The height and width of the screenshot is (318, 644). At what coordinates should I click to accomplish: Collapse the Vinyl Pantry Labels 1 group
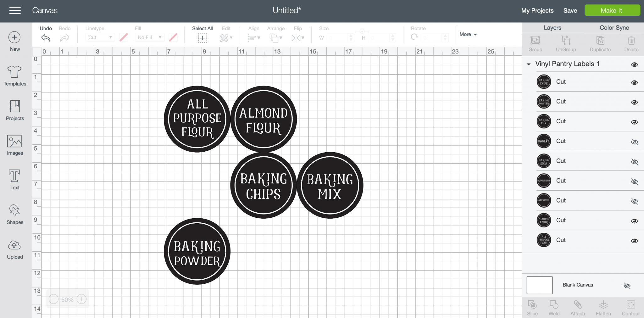(529, 64)
